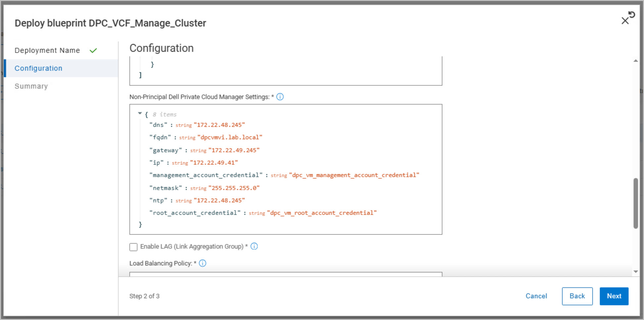Click the reset arrow icon at top right
Screen dimensions: 644x320
click(632, 15)
